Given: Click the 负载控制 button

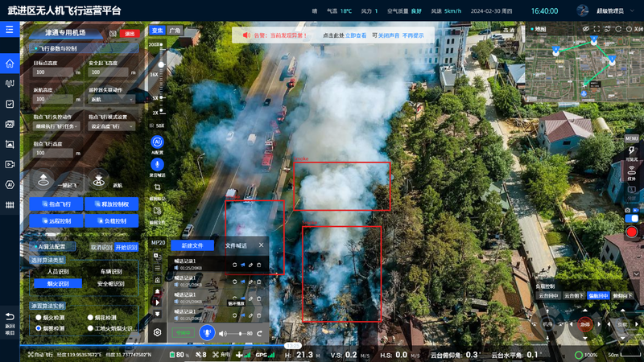Looking at the screenshot, I should click(x=112, y=220).
